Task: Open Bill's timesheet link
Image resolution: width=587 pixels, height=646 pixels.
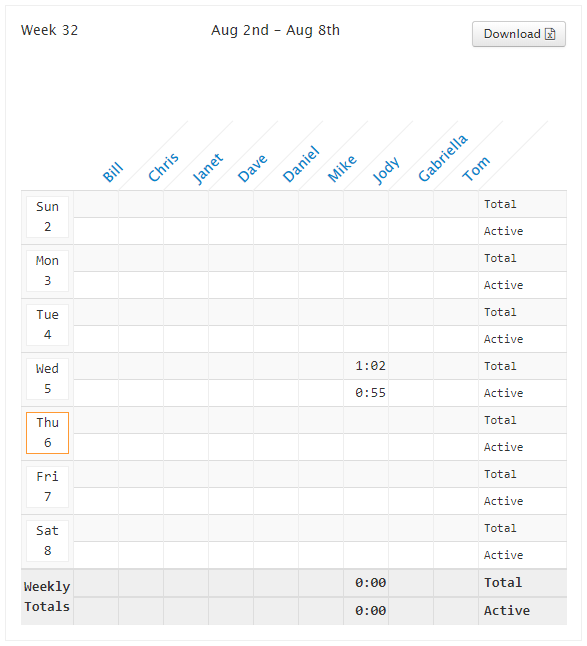Action: coord(113,172)
